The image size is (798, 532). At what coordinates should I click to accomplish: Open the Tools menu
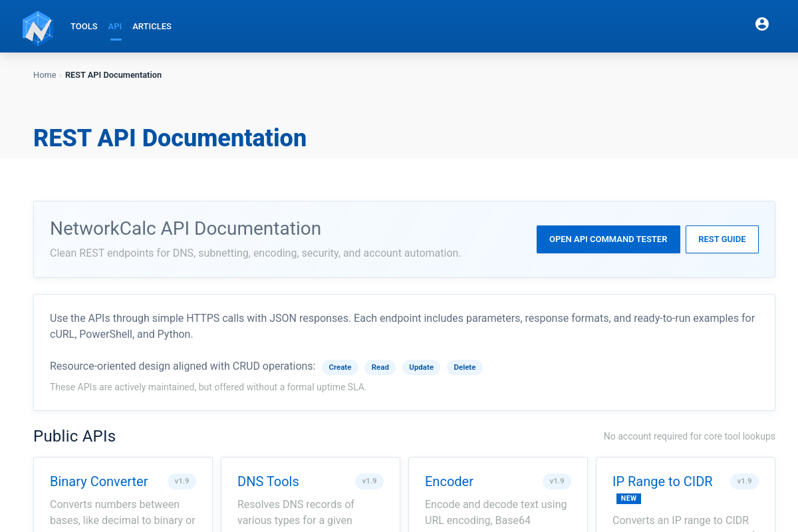click(84, 27)
